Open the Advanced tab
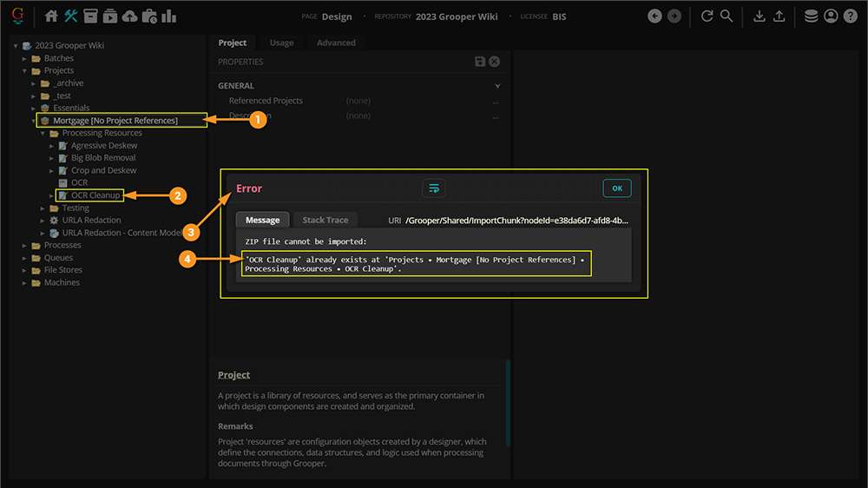The height and width of the screenshot is (488, 868). [x=336, y=43]
